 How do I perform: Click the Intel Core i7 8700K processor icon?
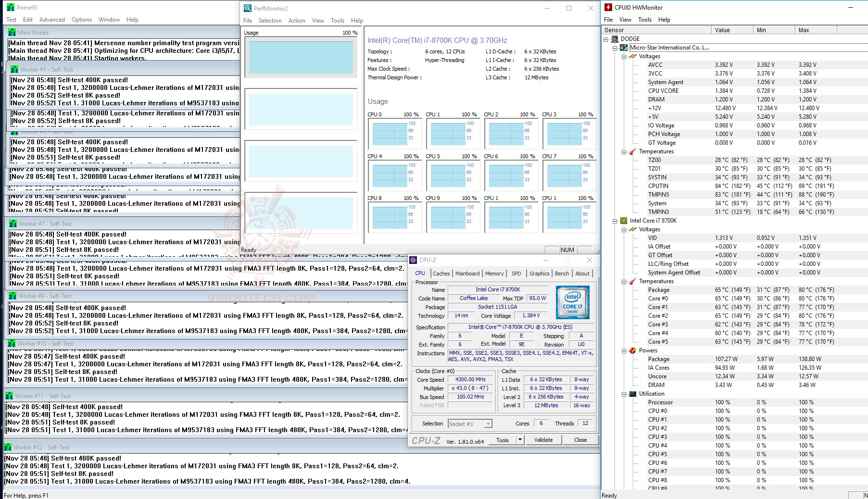click(x=624, y=221)
